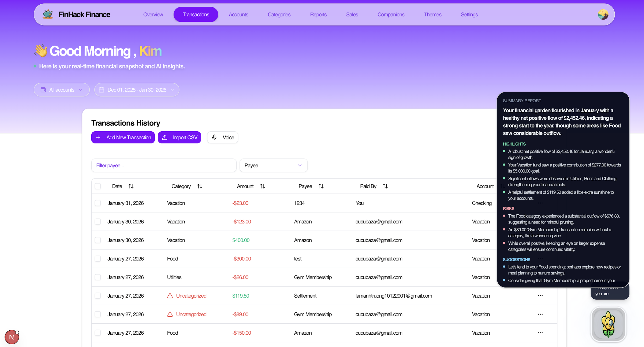Switch to the Reports tab
The width and height of the screenshot is (644, 347).
pyautogui.click(x=318, y=15)
